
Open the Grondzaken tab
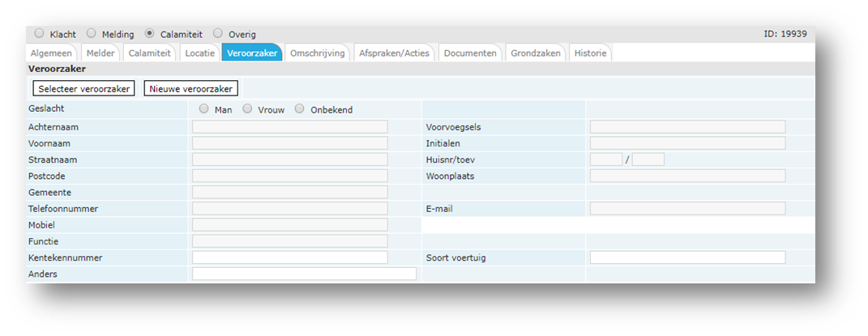(x=536, y=53)
